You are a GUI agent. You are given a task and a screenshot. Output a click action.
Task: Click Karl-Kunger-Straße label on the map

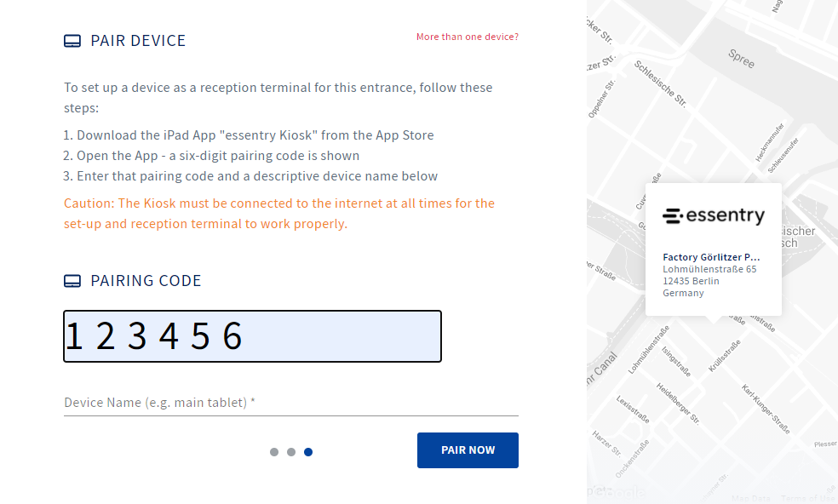click(766, 409)
